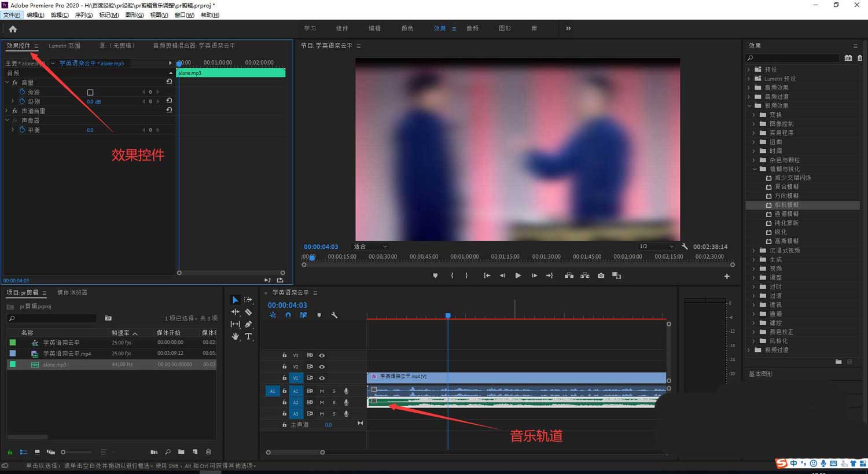Open timeline display settings wrench

(334, 315)
